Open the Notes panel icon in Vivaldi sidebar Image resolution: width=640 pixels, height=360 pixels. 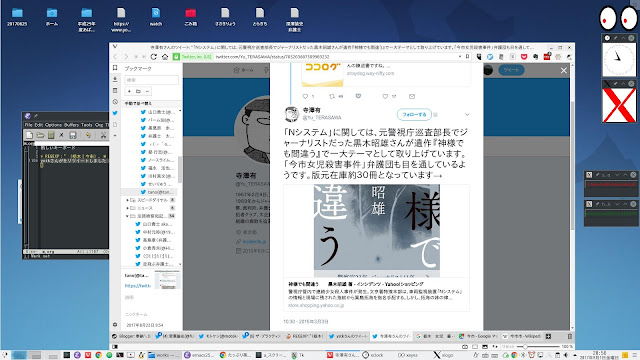[115, 91]
